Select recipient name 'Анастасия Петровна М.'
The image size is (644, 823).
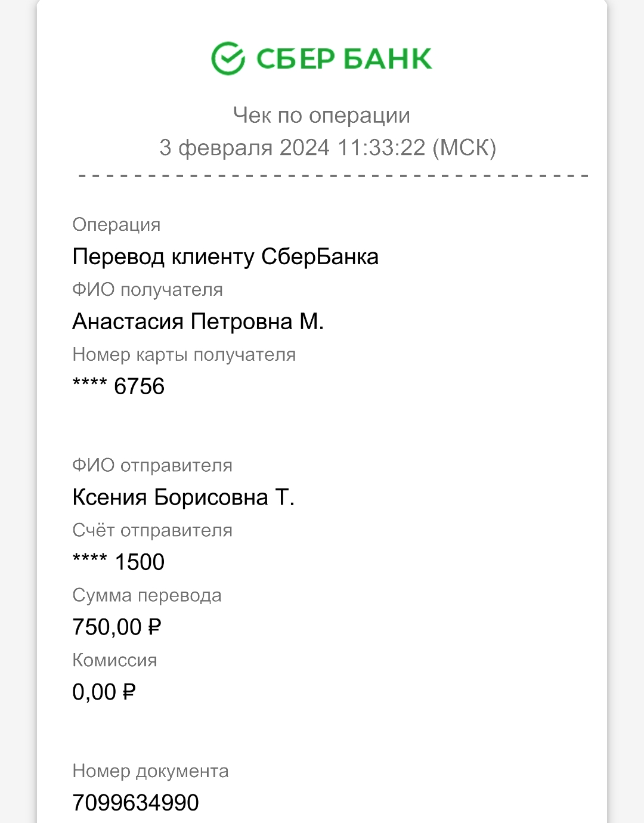[x=198, y=322]
